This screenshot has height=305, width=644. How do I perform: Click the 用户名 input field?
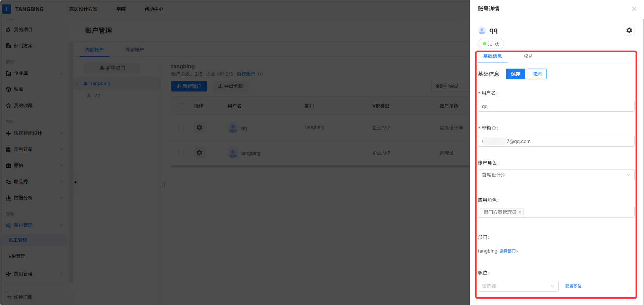(556, 106)
